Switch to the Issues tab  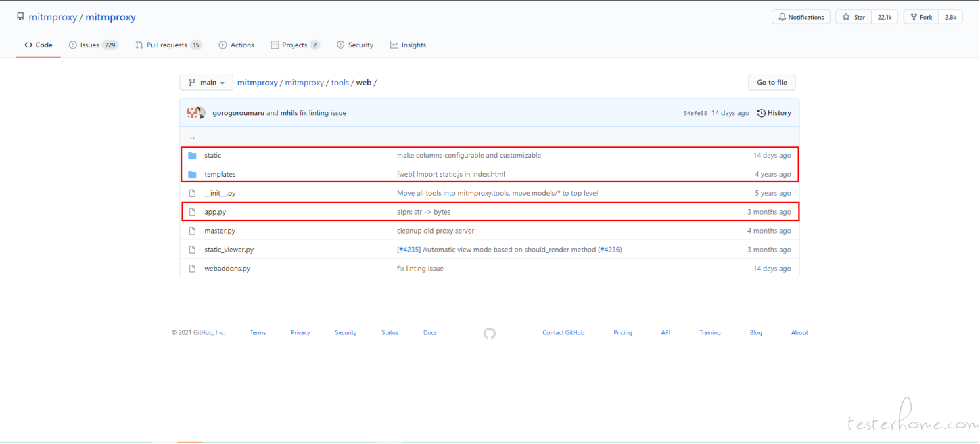(x=93, y=45)
